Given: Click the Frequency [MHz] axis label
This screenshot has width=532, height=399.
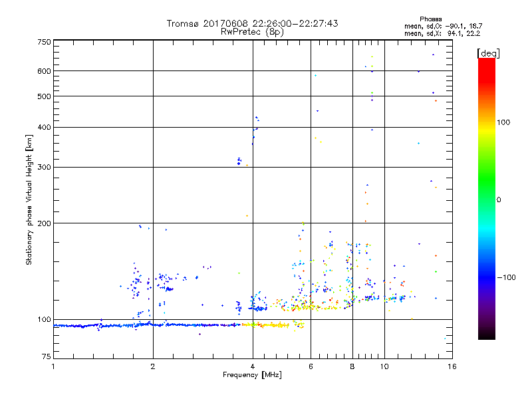Looking at the screenshot, I should [x=252, y=376].
